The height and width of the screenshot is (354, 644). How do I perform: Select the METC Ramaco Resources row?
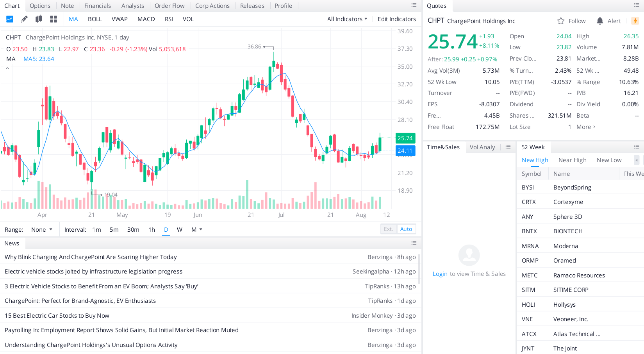[x=580, y=275]
